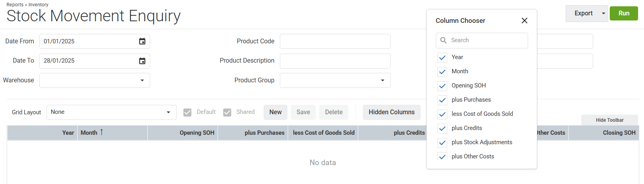The height and width of the screenshot is (184, 644).
Task: Click the Hide Toolbar tab
Action: pos(610,120)
